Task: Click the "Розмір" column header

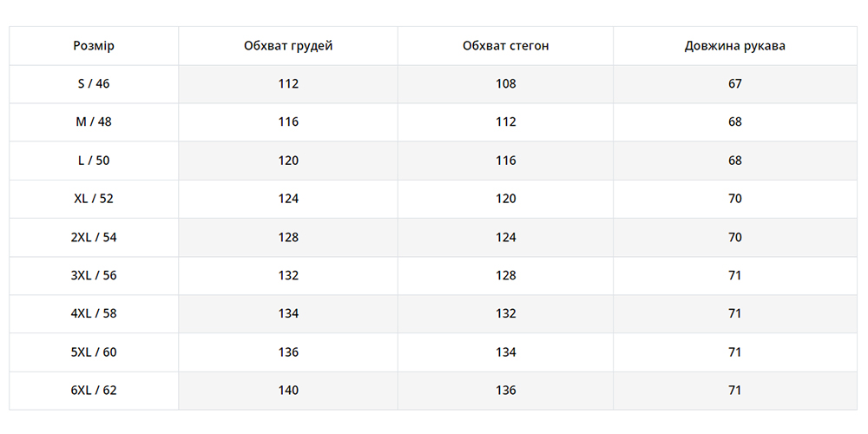Action: click(94, 46)
